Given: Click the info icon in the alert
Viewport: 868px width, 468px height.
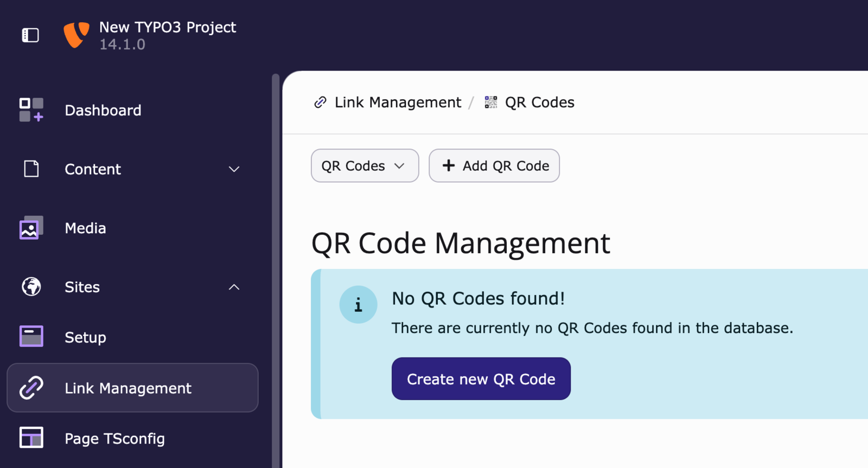Looking at the screenshot, I should point(358,305).
